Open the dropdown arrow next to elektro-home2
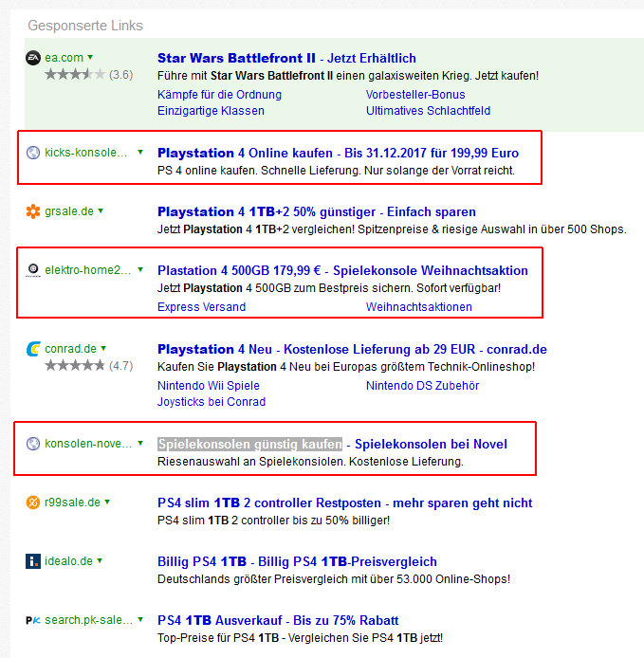644x658 pixels. [140, 269]
